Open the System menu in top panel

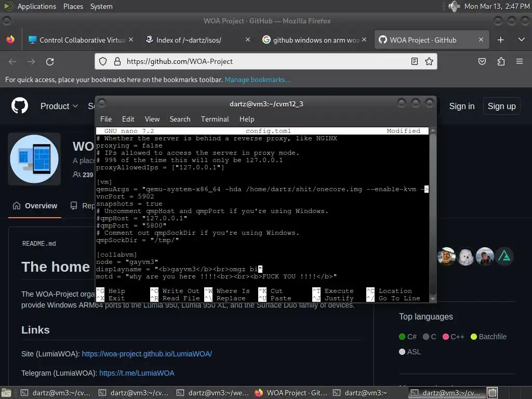click(x=101, y=6)
